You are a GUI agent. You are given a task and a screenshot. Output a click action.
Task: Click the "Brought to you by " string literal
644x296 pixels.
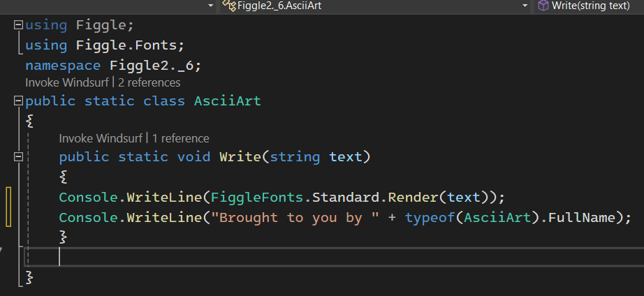295,218
